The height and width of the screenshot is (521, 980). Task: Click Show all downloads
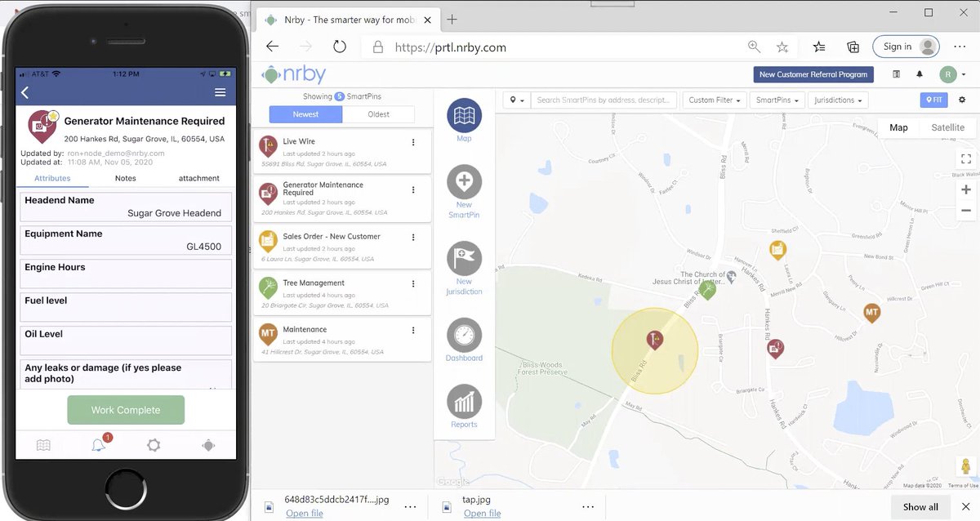[920, 506]
